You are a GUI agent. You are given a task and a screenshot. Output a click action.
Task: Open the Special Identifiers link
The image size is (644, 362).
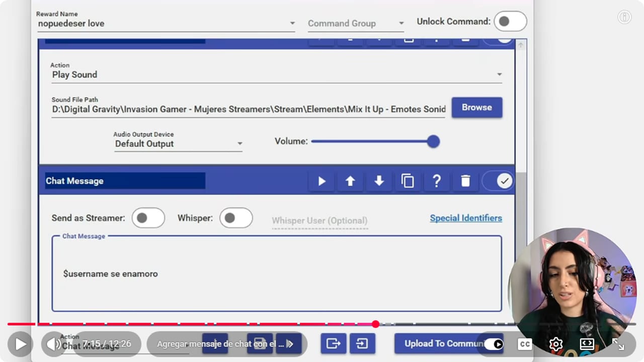click(x=466, y=218)
